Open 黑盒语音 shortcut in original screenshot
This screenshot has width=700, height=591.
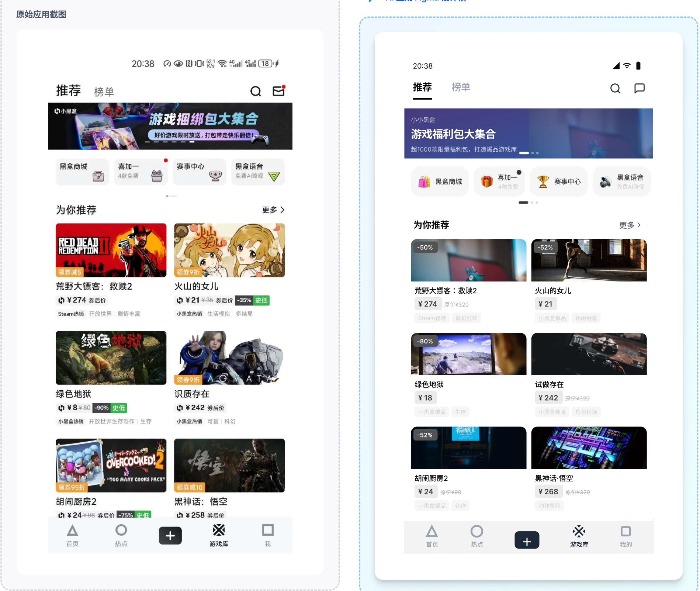258,172
